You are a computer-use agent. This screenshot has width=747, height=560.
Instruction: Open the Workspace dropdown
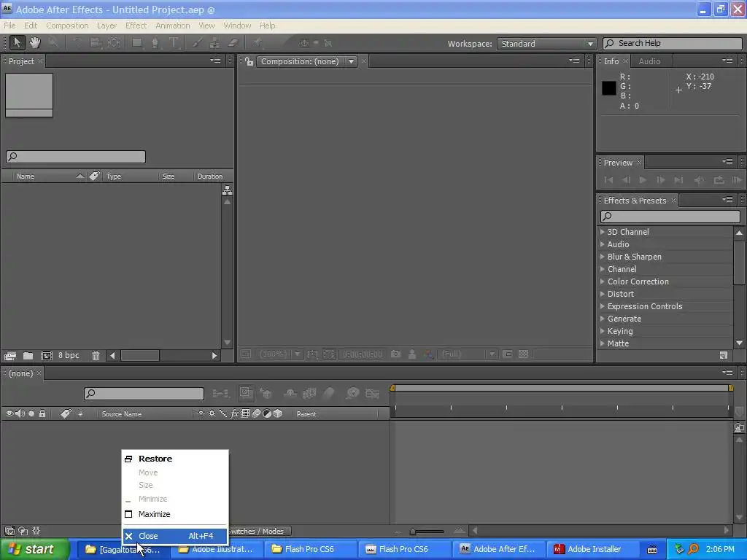click(x=546, y=44)
